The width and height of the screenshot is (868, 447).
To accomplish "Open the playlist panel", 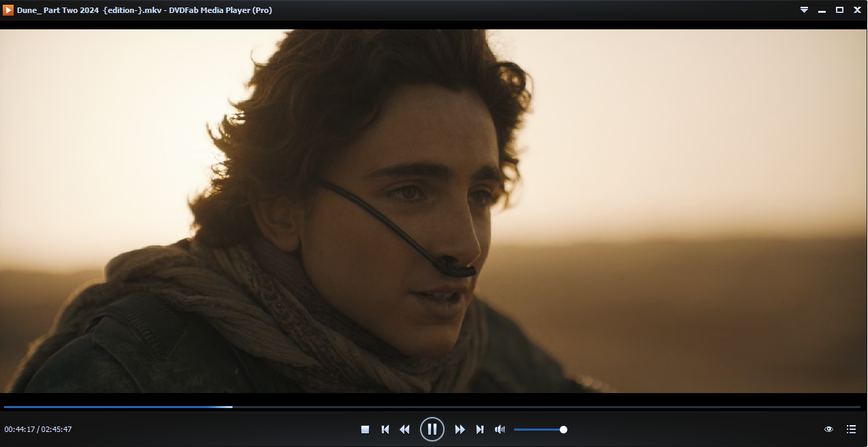I will pyautogui.click(x=851, y=429).
